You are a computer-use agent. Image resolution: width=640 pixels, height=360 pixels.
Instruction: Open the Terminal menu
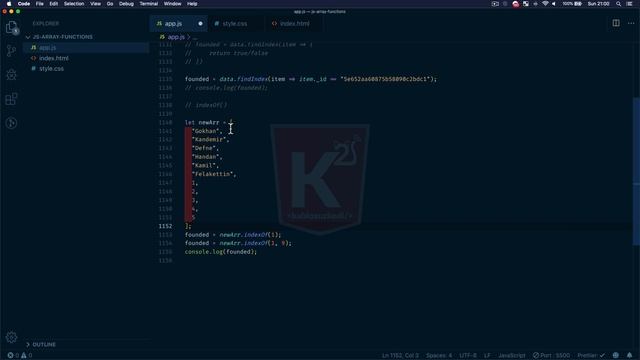tap(149, 4)
